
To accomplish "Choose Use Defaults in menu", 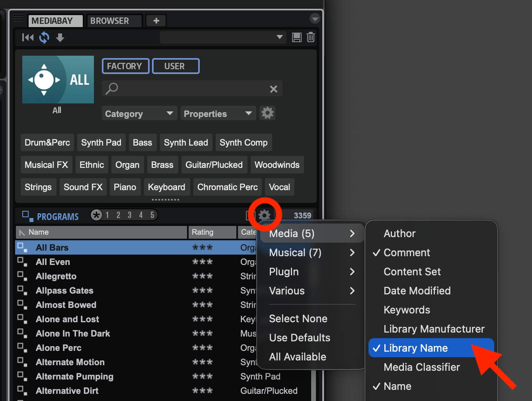I will tap(312, 338).
